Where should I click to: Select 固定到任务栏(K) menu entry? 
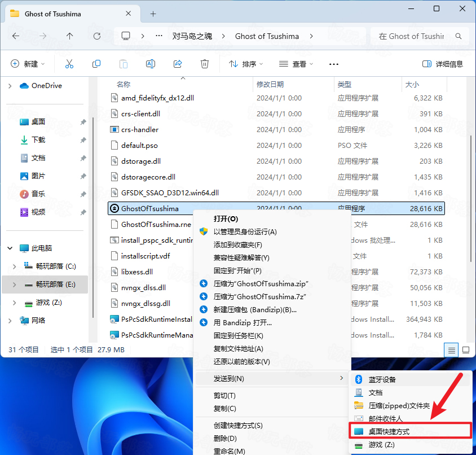tap(239, 336)
